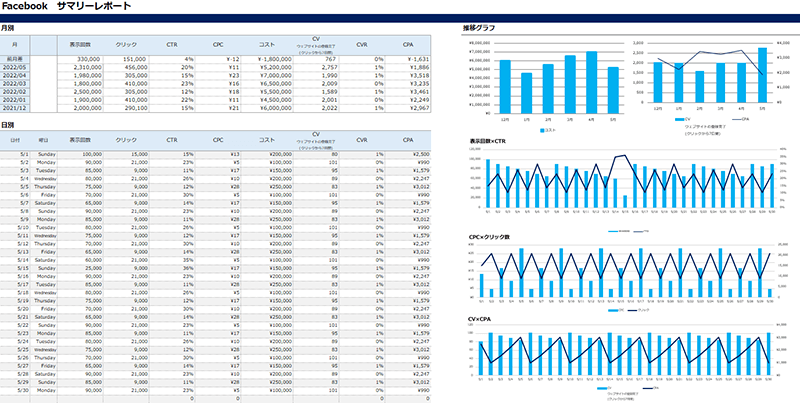Viewport: 800px width, 403px height.
Task: Click the '2022/04' month cell
Action: pyautogui.click(x=15, y=75)
